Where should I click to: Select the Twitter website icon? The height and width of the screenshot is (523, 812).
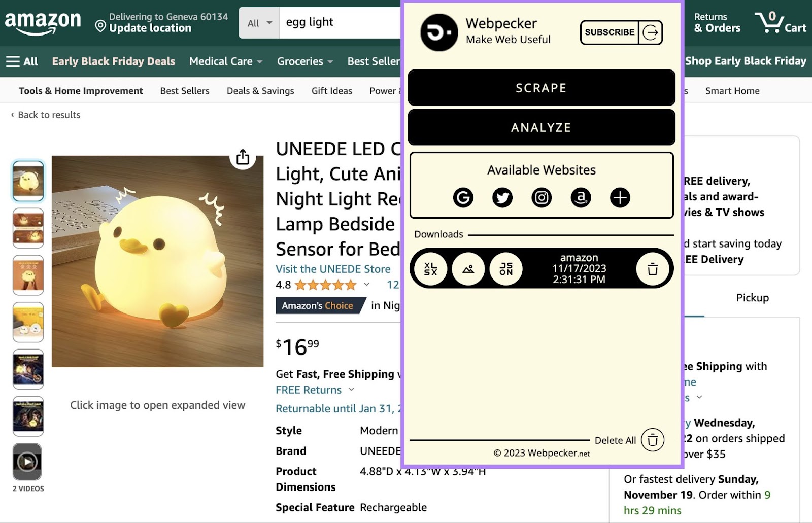pyautogui.click(x=502, y=197)
